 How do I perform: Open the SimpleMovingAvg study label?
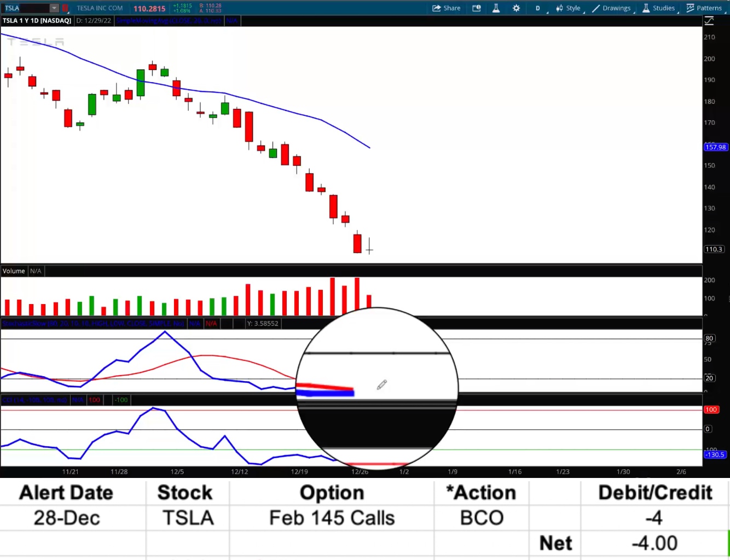(169, 21)
